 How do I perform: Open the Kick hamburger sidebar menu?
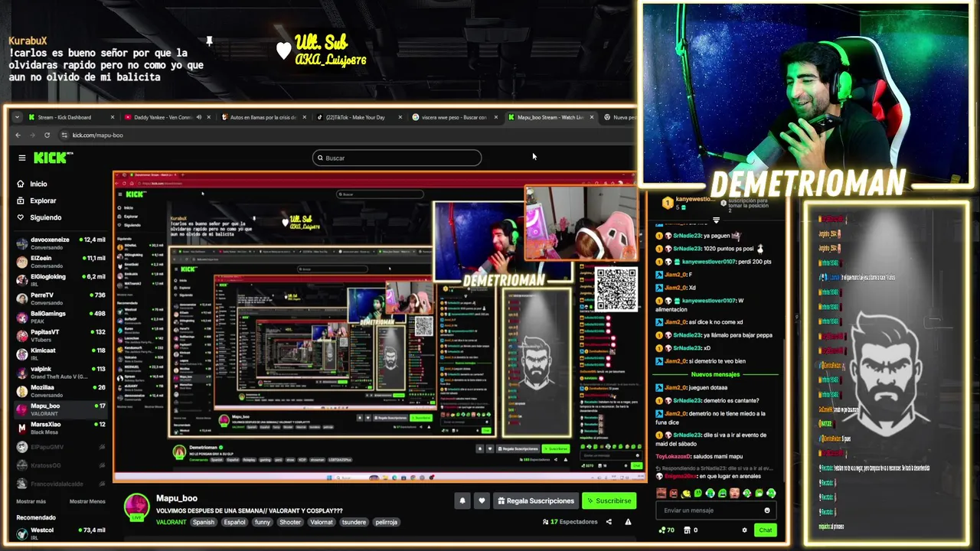(x=21, y=158)
